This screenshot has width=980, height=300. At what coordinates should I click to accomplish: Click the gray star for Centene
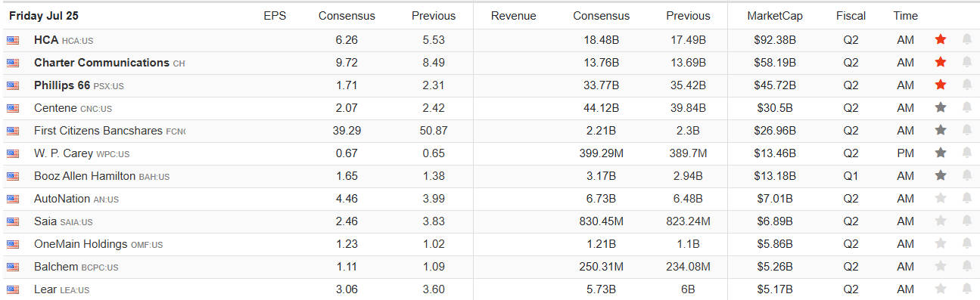[941, 107]
